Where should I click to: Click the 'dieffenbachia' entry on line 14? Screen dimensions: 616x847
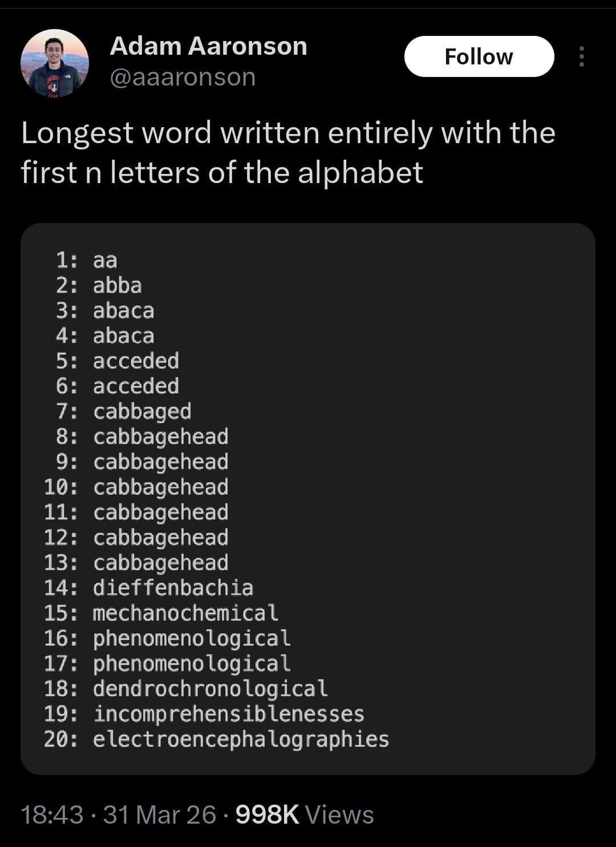[x=173, y=588]
